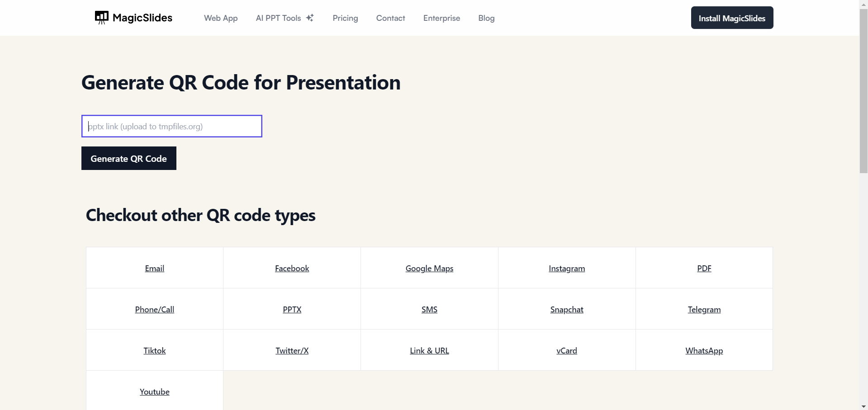868x410 pixels.
Task: Select the Youtube QR code link
Action: click(x=155, y=391)
